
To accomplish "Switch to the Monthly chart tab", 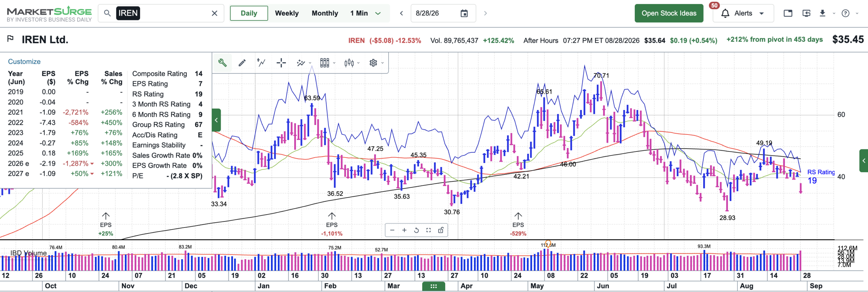I will 325,13.
